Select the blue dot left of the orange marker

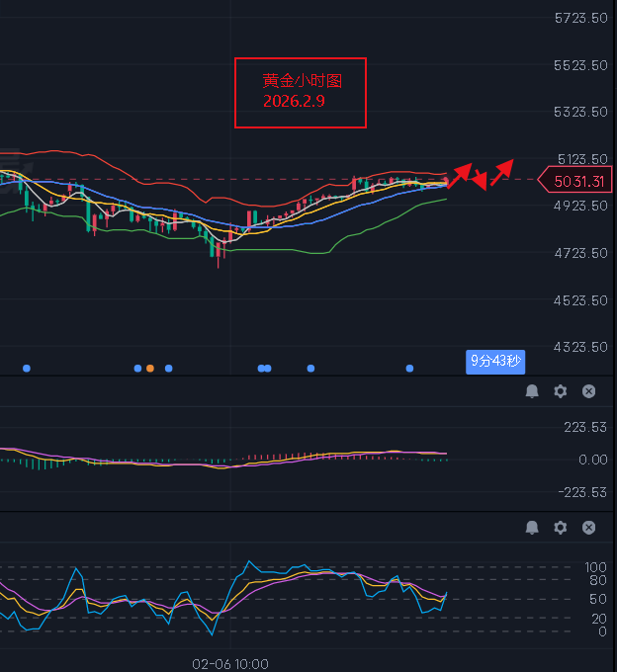pos(137,368)
